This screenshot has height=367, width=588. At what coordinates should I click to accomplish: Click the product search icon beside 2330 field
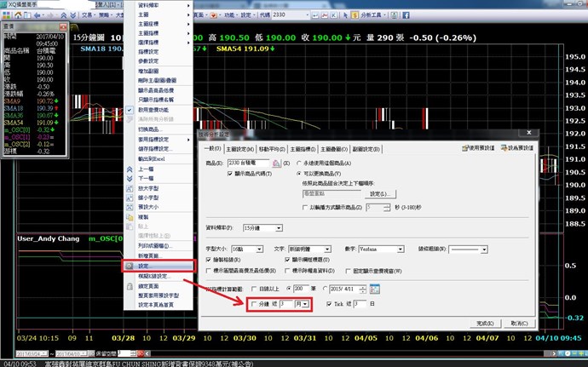(x=275, y=163)
